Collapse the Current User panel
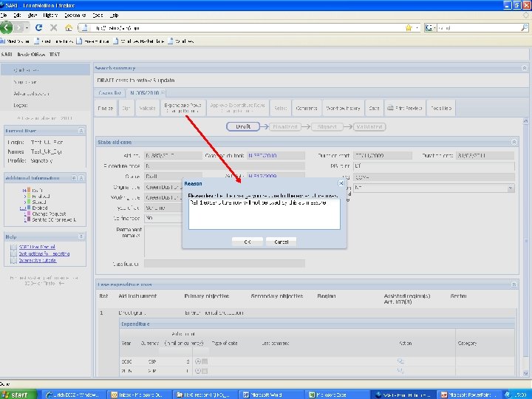 click(x=81, y=131)
